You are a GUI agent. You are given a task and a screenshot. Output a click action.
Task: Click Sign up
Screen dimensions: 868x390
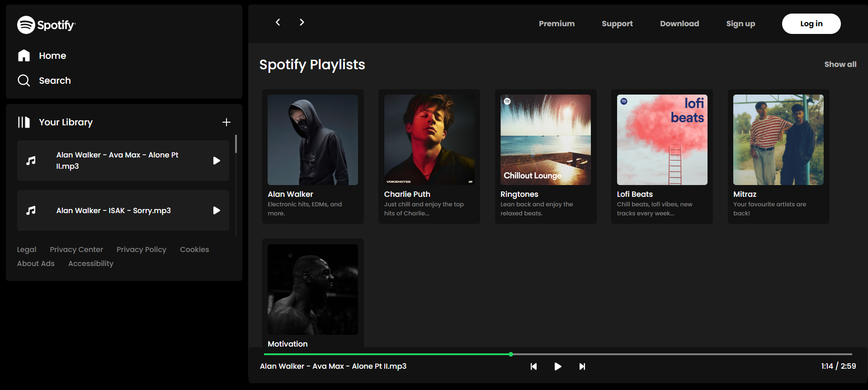[741, 24]
